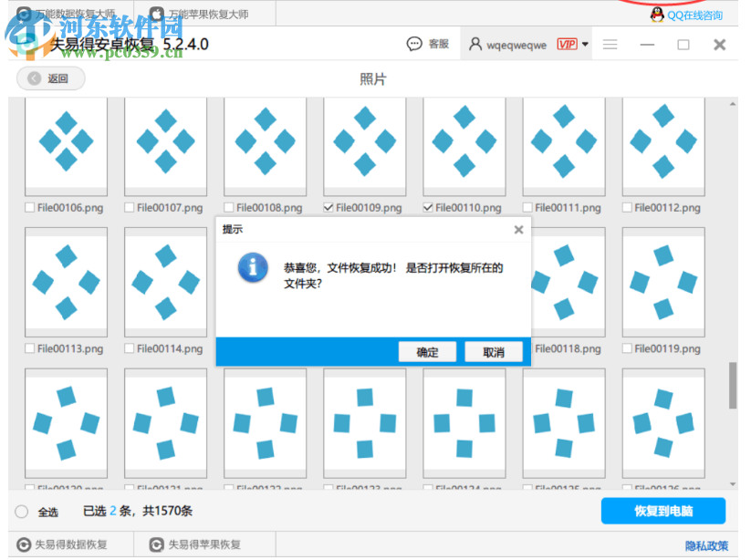Switch to the 万能苹果恢复大师 tab
Viewport: 751px width, 560px height.
[x=204, y=14]
